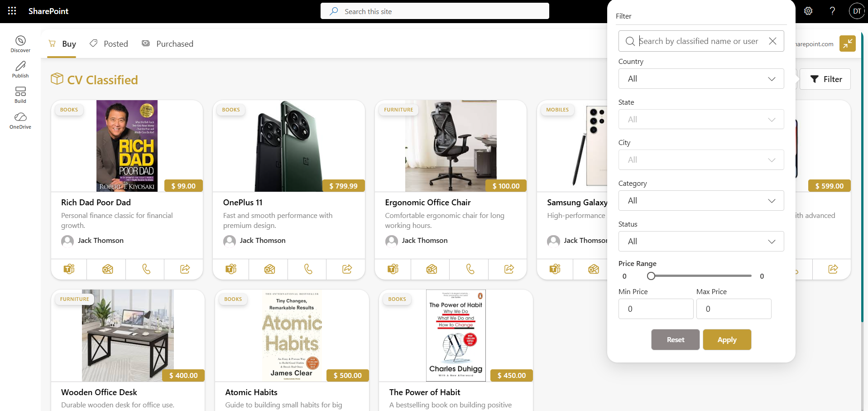The width and height of the screenshot is (868, 411).
Task: Open the Ergonomic Office Chair image
Action: click(x=451, y=146)
